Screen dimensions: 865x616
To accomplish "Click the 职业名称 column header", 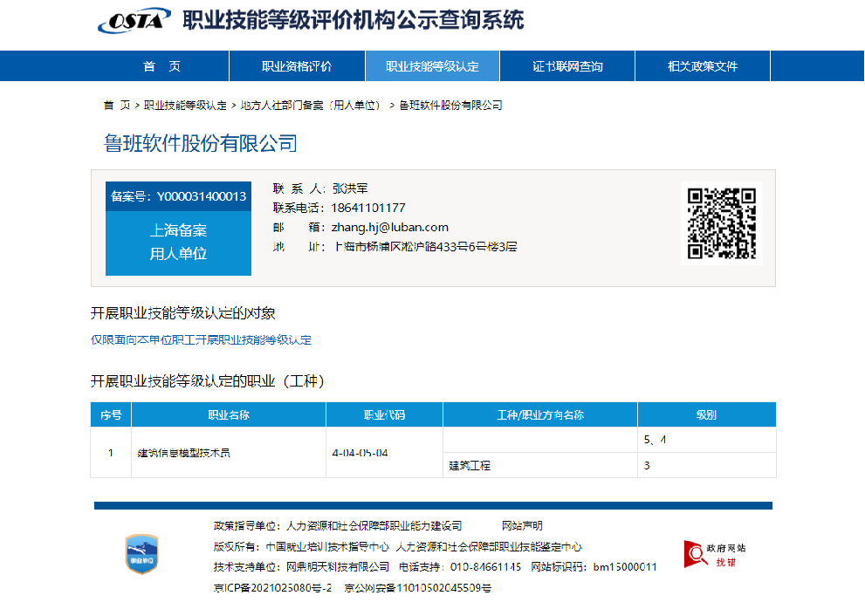I will tap(229, 414).
